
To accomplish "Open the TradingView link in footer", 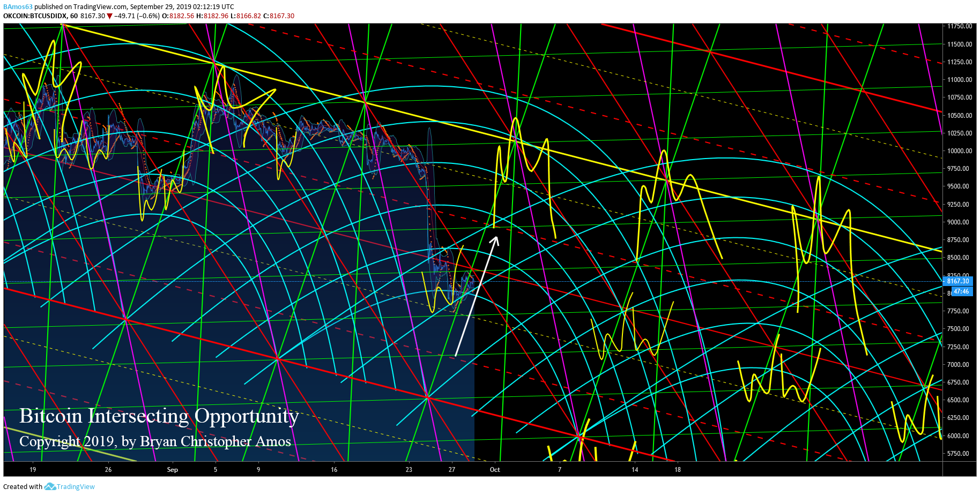I will 76,486.
